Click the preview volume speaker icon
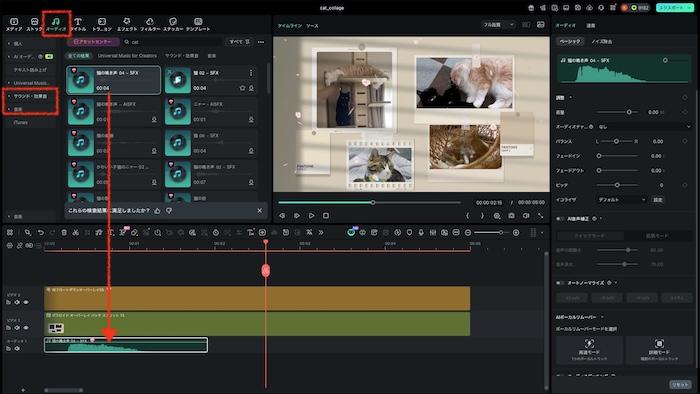The image size is (700, 394). tap(526, 216)
